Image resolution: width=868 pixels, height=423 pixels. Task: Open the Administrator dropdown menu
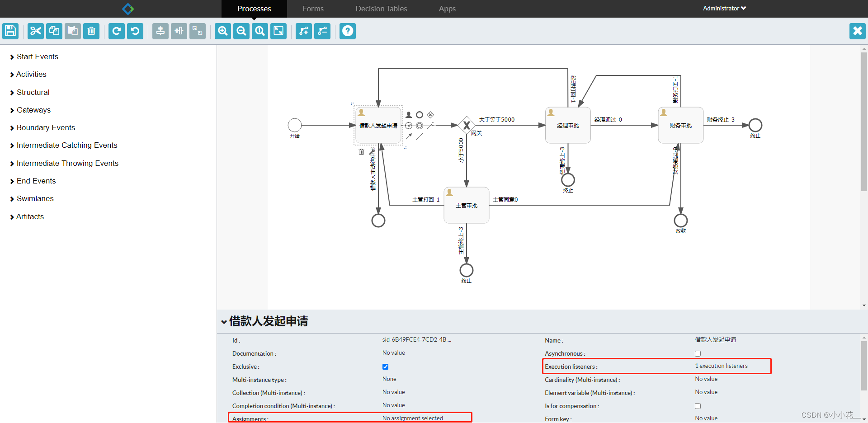coord(724,8)
